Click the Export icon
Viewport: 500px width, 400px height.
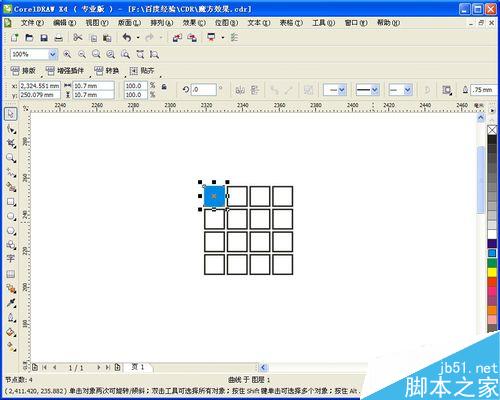192,38
